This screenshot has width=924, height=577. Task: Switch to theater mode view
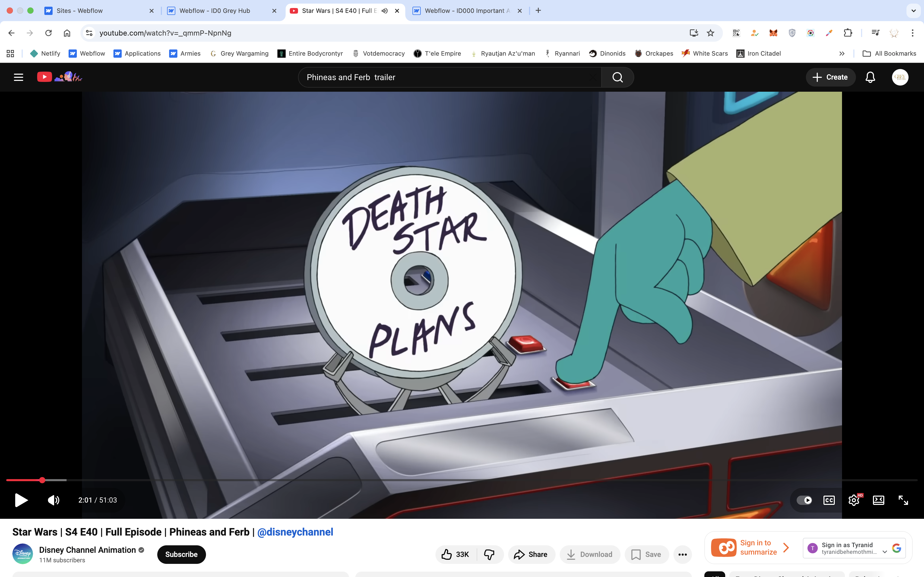pos(878,500)
